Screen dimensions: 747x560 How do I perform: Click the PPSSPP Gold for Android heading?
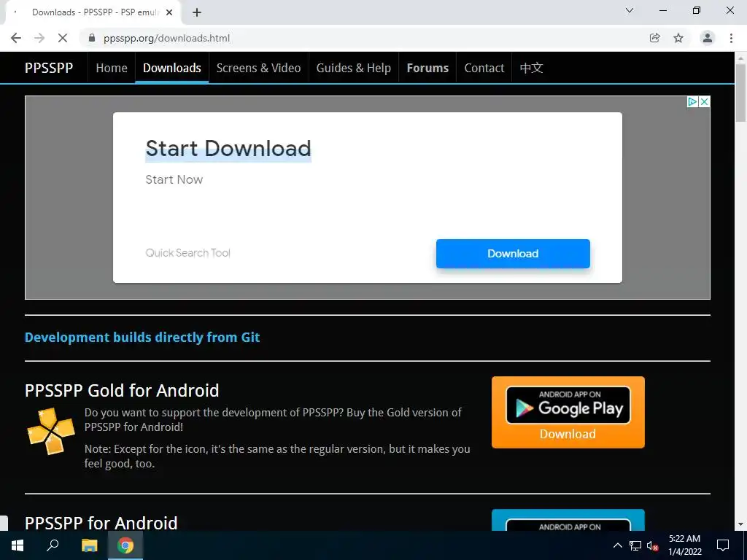coord(122,391)
